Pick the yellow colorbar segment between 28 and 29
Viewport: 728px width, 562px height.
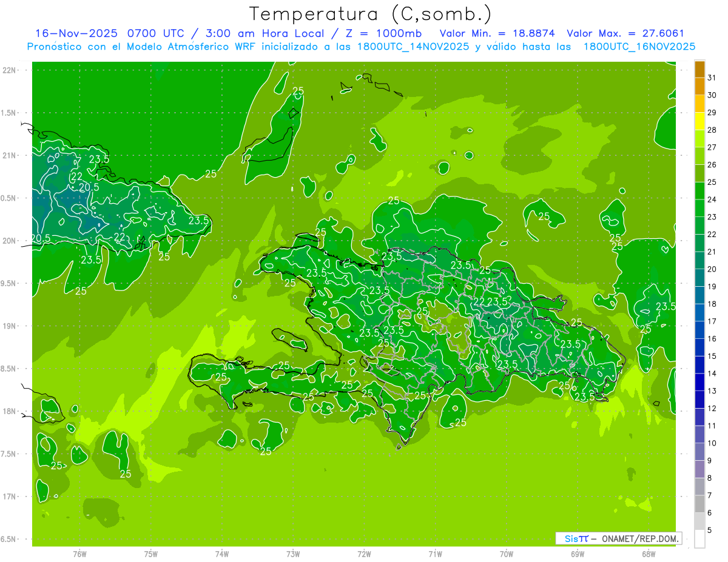tap(699, 121)
